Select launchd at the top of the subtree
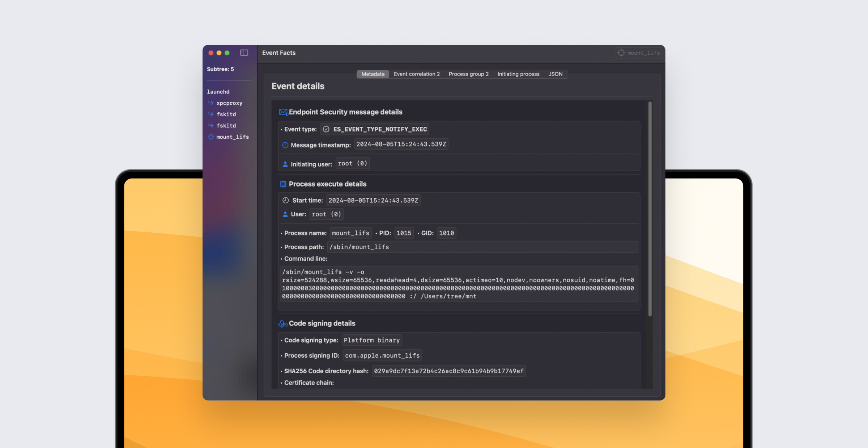 tap(218, 91)
